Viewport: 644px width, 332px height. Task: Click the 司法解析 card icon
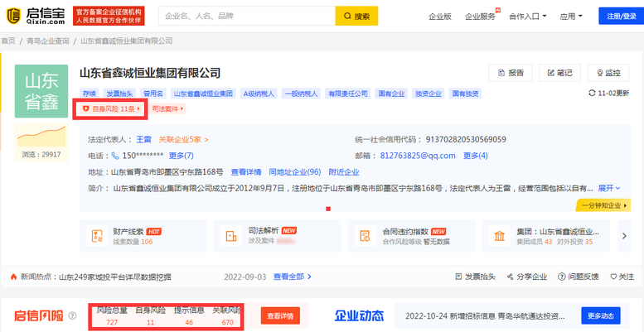230,236
